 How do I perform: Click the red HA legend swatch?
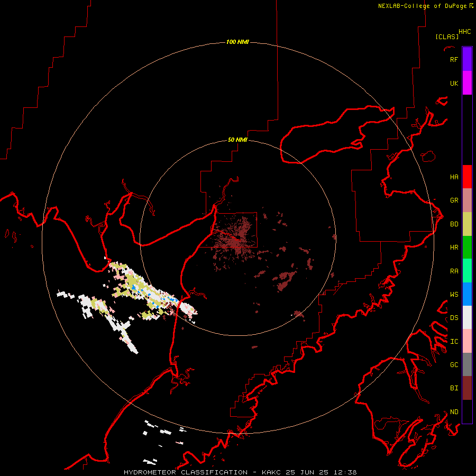pyautogui.click(x=467, y=177)
